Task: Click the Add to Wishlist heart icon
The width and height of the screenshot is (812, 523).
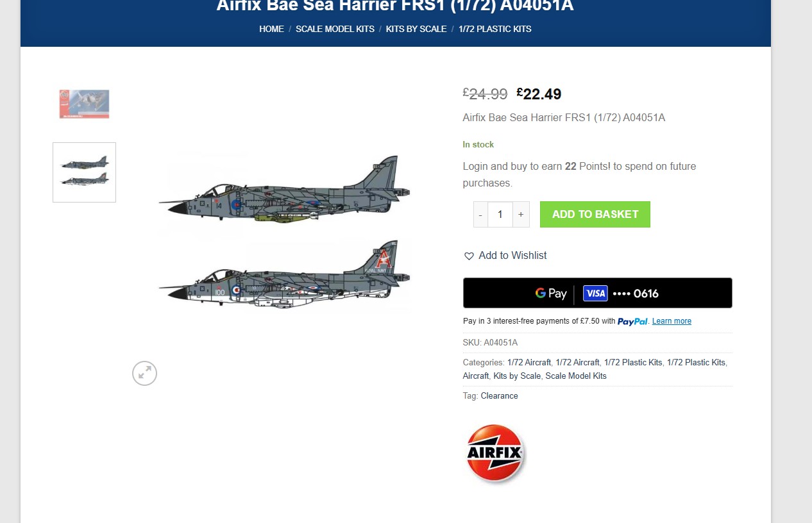Action: 469,256
